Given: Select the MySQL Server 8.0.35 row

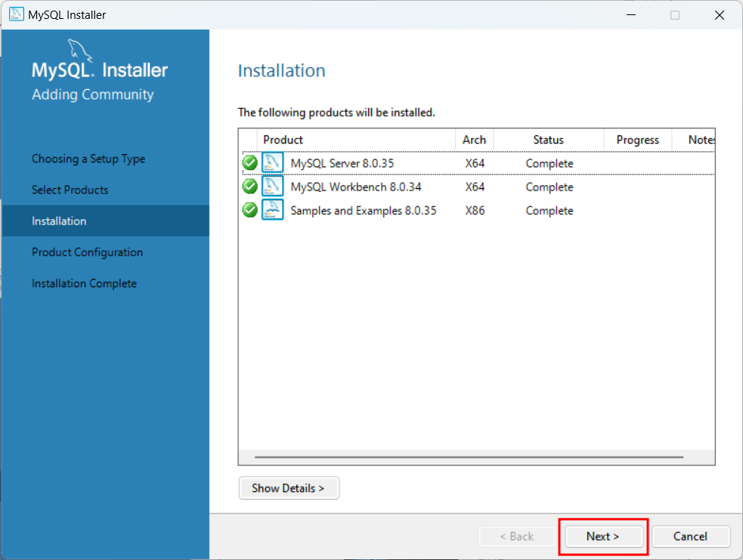Looking at the screenshot, I should pos(478,163).
